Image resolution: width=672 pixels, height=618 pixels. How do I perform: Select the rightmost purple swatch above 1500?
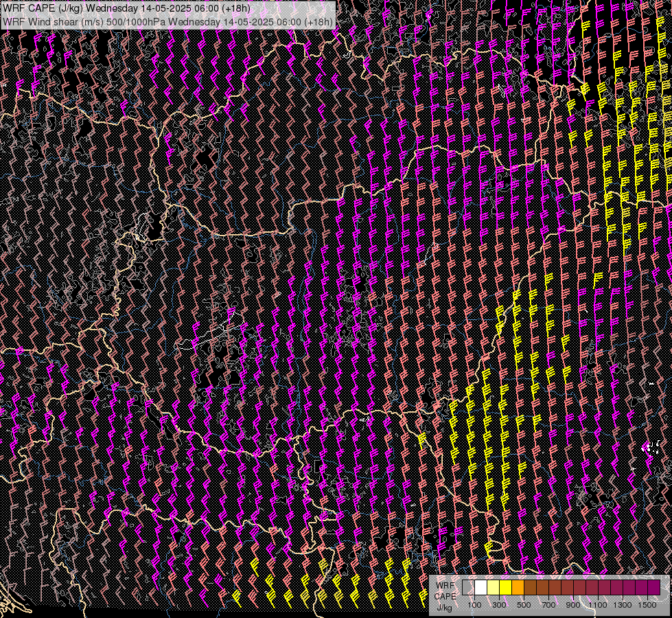pyautogui.click(x=654, y=587)
